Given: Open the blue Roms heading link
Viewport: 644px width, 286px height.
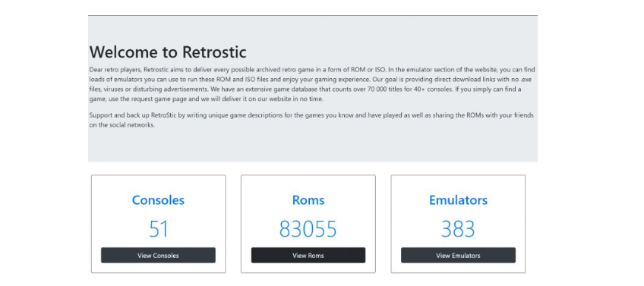Looking at the screenshot, I should [x=308, y=200].
